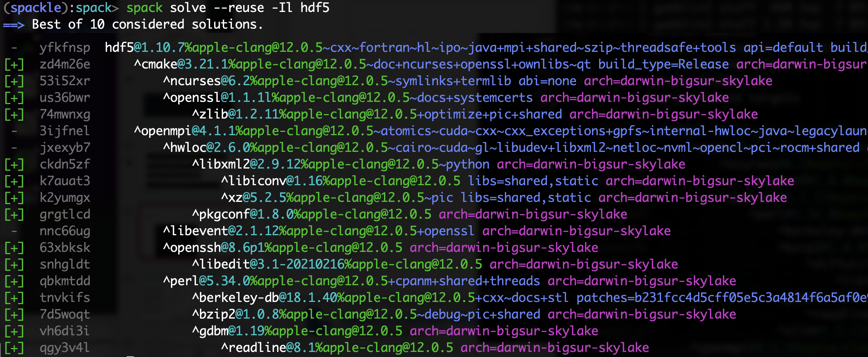Click the [+] marker beside zd4m26e
868x357 pixels.
(14, 64)
